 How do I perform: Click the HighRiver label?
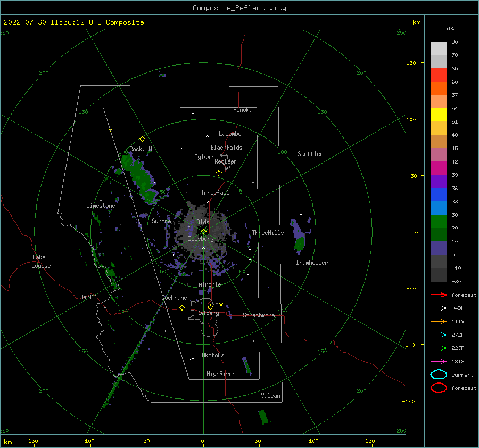(220, 374)
